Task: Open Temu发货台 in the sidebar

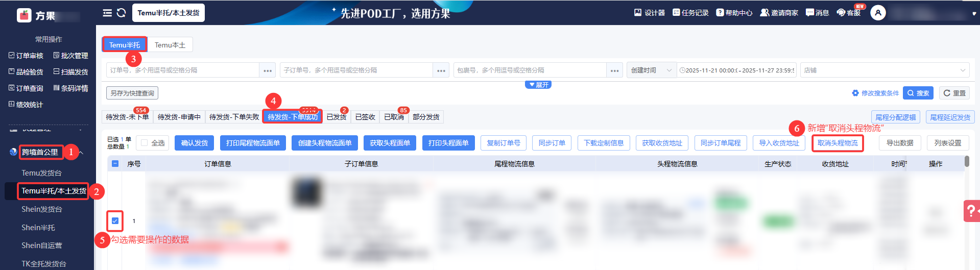Action: point(41,173)
